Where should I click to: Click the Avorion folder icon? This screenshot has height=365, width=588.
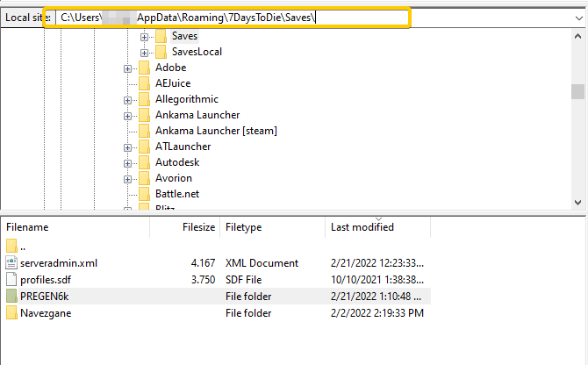pos(144,178)
